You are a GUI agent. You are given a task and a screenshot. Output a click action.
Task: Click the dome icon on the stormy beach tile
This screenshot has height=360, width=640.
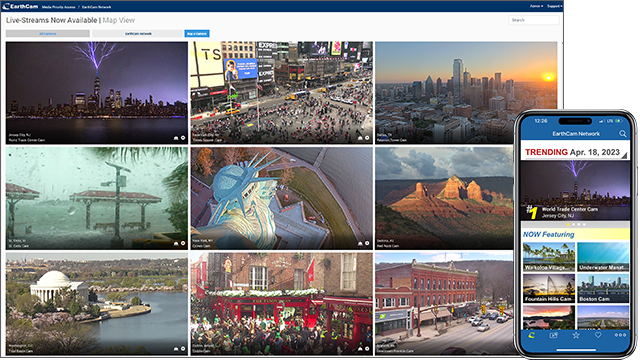(x=176, y=243)
